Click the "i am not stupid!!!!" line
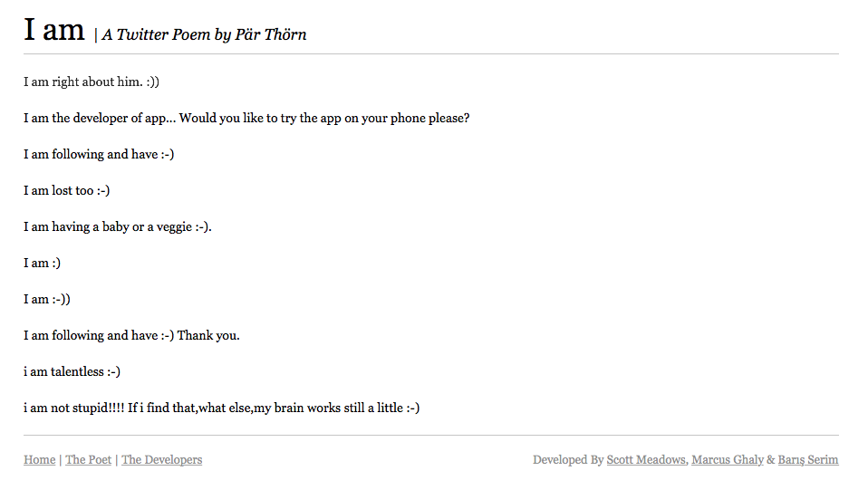Screen dimensions: 868x490 pos(221,408)
